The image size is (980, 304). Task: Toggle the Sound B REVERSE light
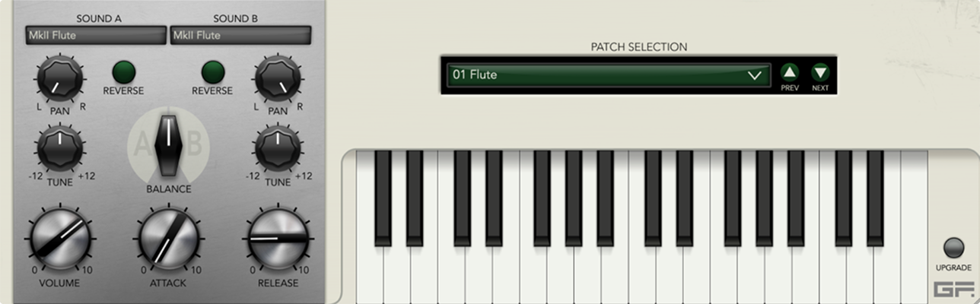(x=213, y=72)
